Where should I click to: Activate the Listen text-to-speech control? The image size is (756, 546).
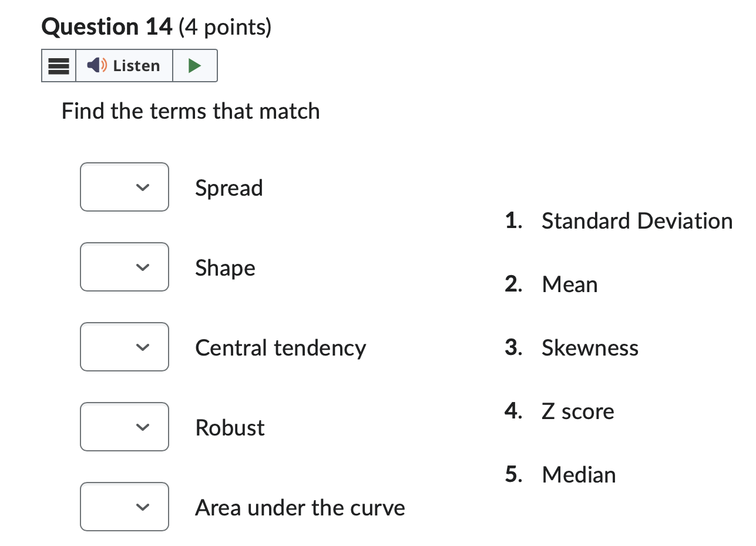123,65
